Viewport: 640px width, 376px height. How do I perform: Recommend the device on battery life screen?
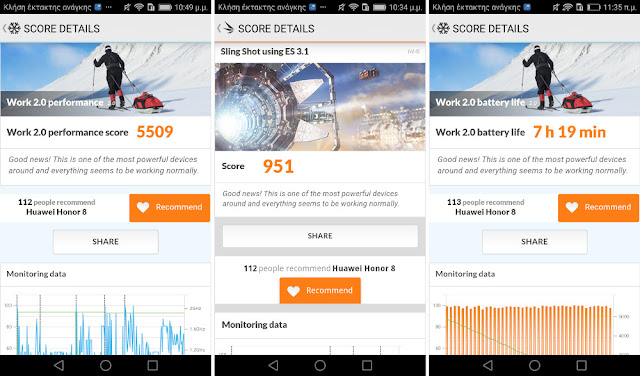[x=598, y=208]
